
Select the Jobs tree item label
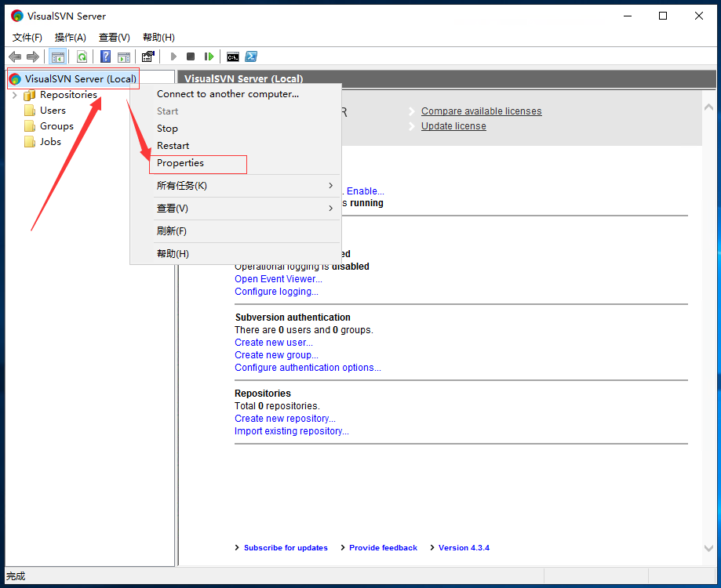point(50,142)
